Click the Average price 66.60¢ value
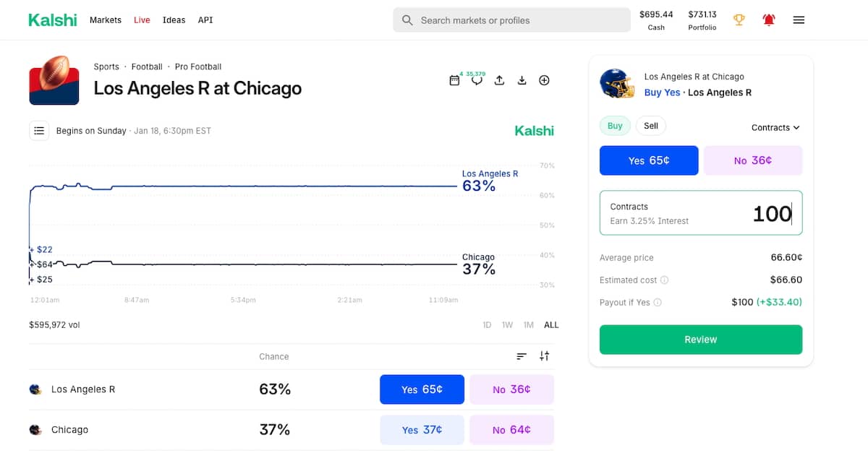Screen dimensions: 868x461 (786, 257)
